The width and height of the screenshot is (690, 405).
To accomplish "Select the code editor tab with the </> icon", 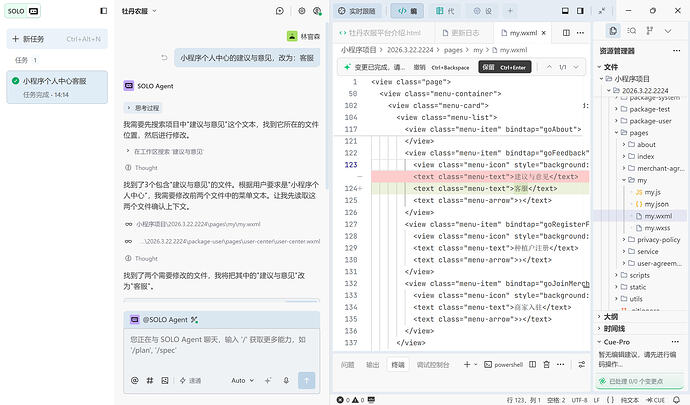I will pyautogui.click(x=407, y=11).
